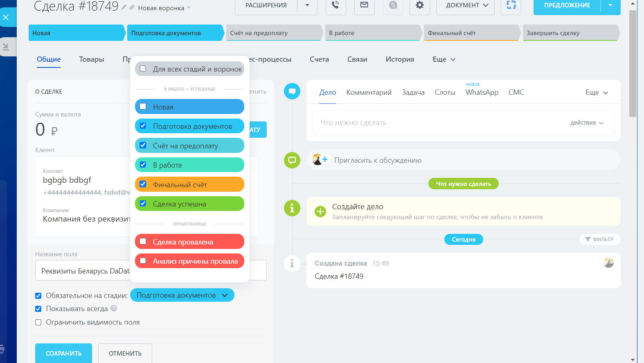Click the blue activity timeline icon
Image resolution: width=644 pixels, height=363 pixels.
point(292,91)
